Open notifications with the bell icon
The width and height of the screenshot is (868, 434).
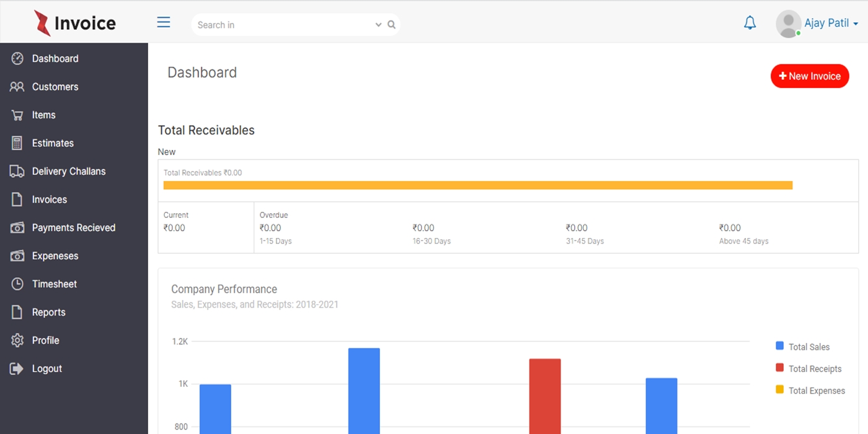point(750,24)
